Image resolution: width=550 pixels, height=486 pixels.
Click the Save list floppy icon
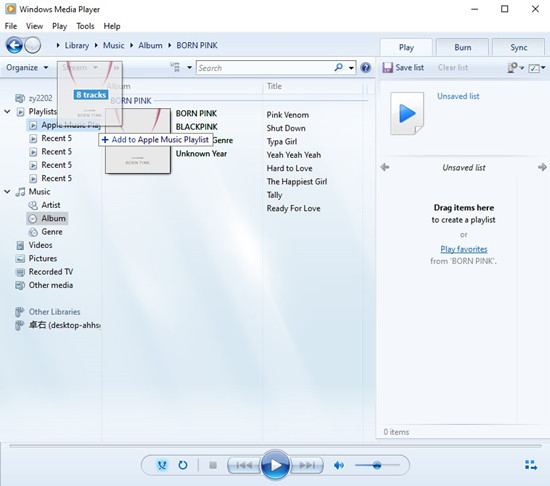387,67
